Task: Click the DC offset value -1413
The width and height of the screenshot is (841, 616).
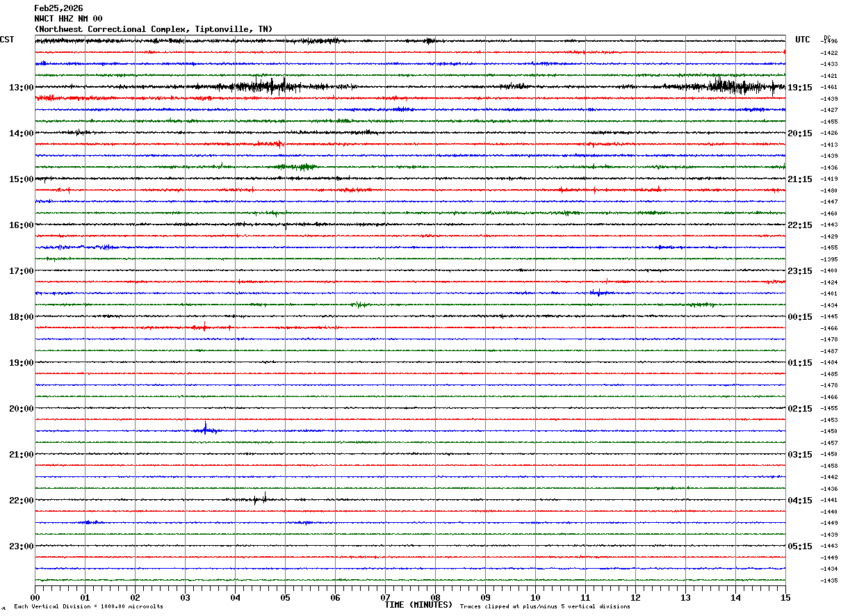Action: point(828,145)
